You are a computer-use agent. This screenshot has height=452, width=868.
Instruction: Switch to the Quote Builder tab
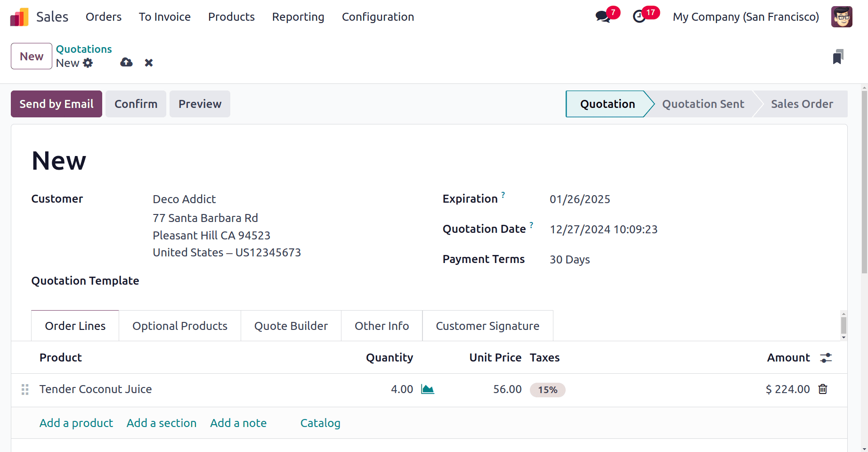[x=291, y=326]
